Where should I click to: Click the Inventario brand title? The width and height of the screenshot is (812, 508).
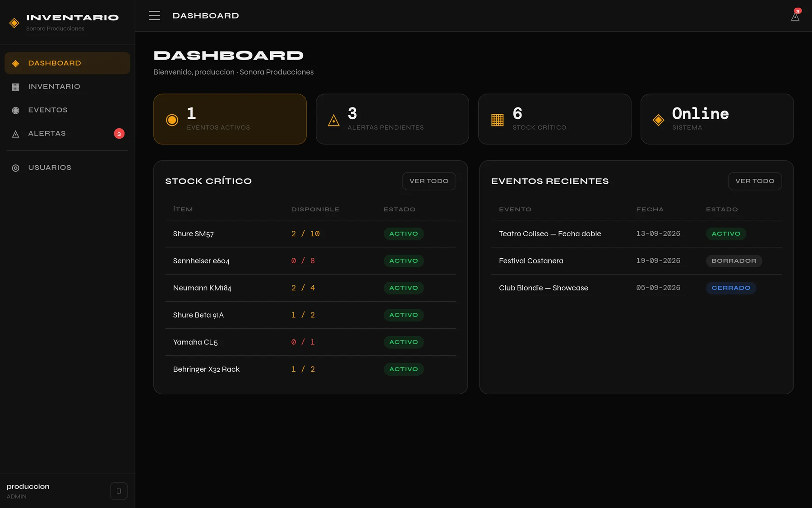tap(72, 18)
